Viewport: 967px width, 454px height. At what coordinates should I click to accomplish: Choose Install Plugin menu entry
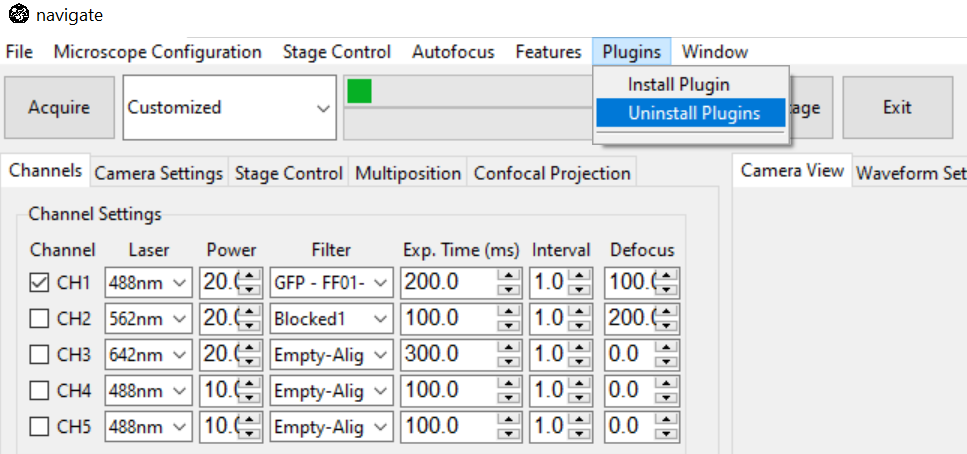tap(678, 85)
